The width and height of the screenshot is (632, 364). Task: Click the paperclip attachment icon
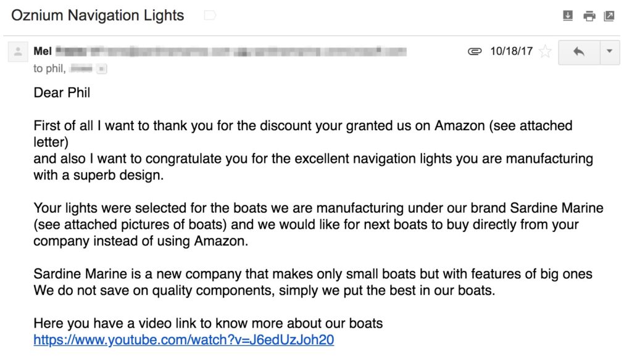[x=475, y=52]
